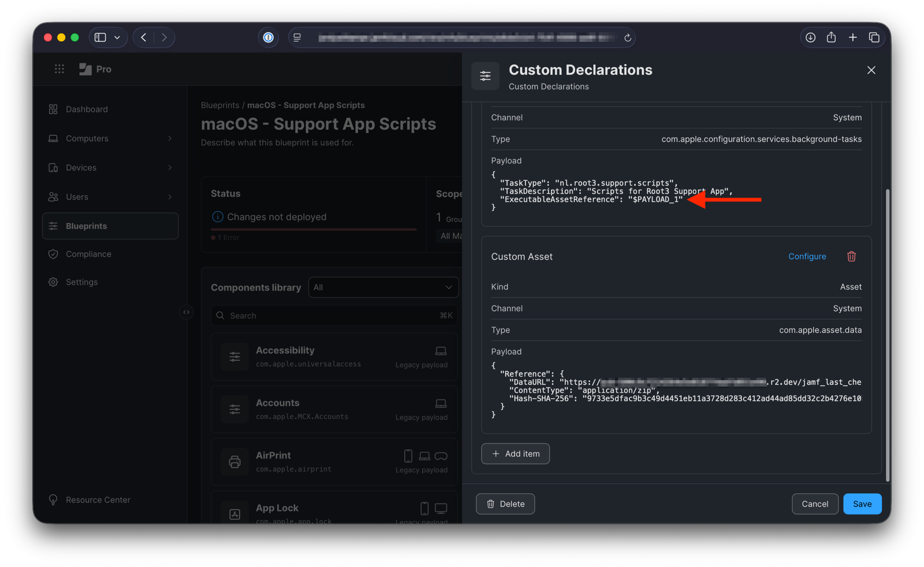
Task: Click the components Search field
Action: coord(329,316)
